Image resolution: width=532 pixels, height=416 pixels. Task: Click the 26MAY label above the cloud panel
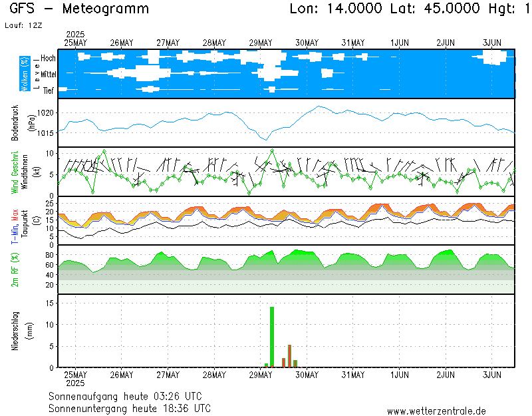122,43
